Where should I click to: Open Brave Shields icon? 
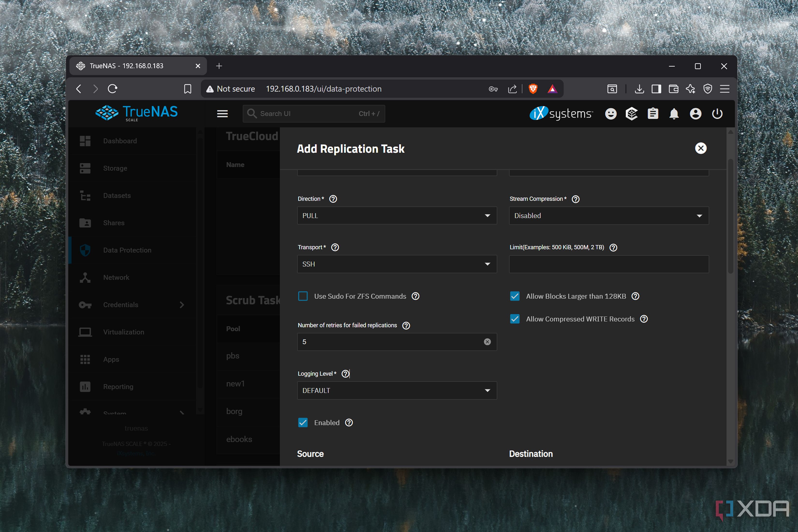coord(533,89)
